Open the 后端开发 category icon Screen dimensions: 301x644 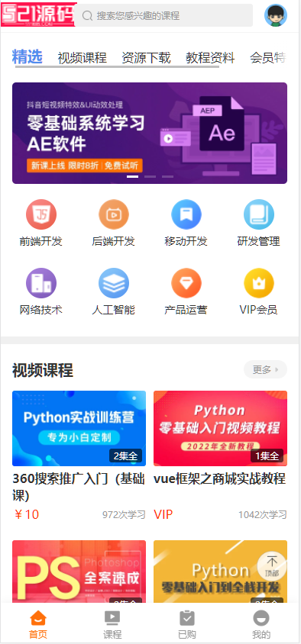click(114, 214)
